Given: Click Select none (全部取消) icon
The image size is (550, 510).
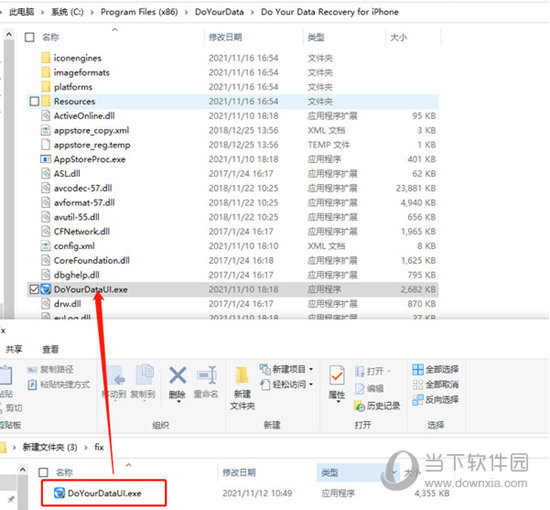Looking at the screenshot, I should [x=418, y=384].
